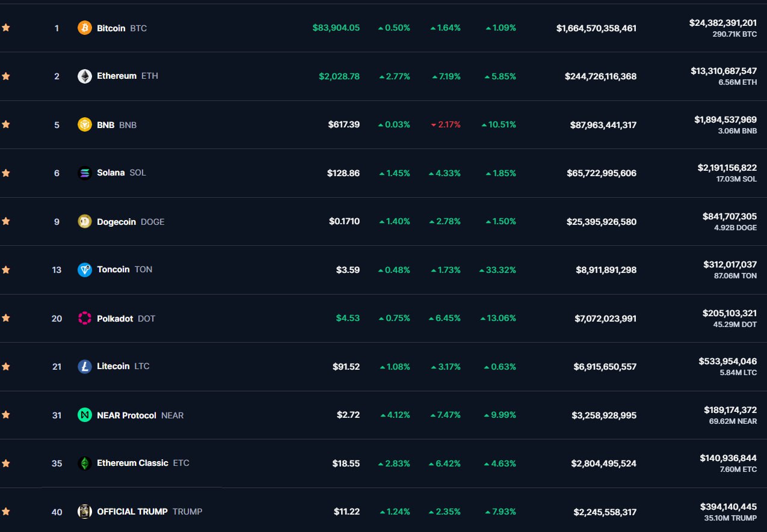Click Dogecoin's market cap $25,395,926,580
The image size is (767, 532).
coord(602,222)
